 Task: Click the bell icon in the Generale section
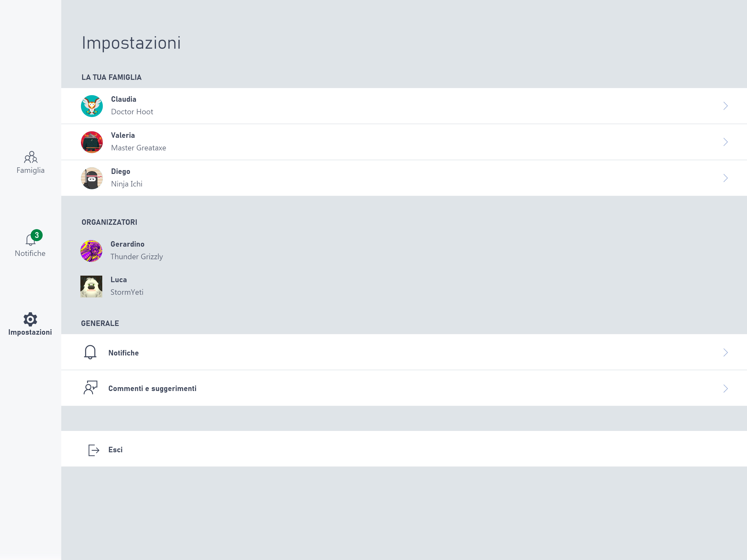90,352
